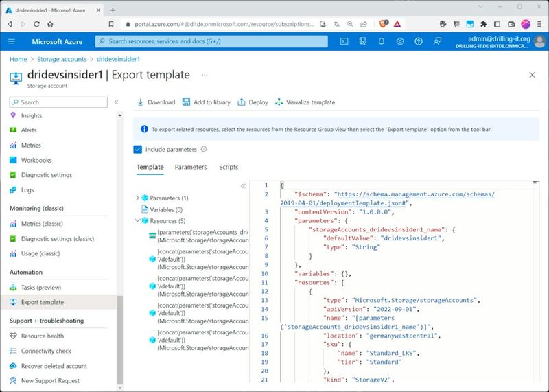
Task: Reload the browser page
Action: 37,24
